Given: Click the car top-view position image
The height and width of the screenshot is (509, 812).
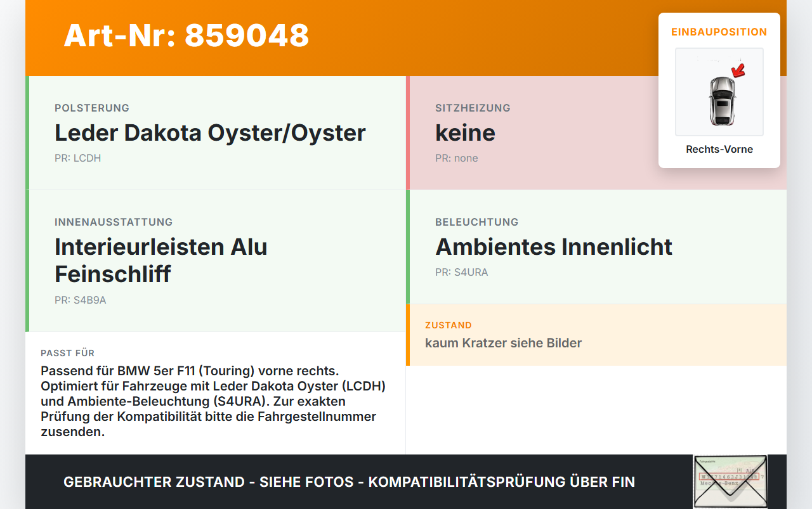Looking at the screenshot, I should [x=719, y=92].
